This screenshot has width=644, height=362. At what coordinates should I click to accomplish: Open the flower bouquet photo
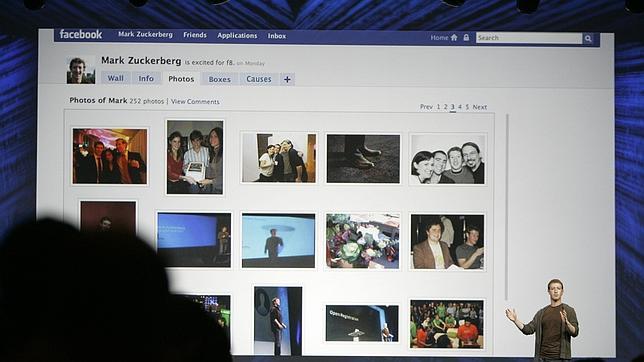pyautogui.click(x=363, y=241)
